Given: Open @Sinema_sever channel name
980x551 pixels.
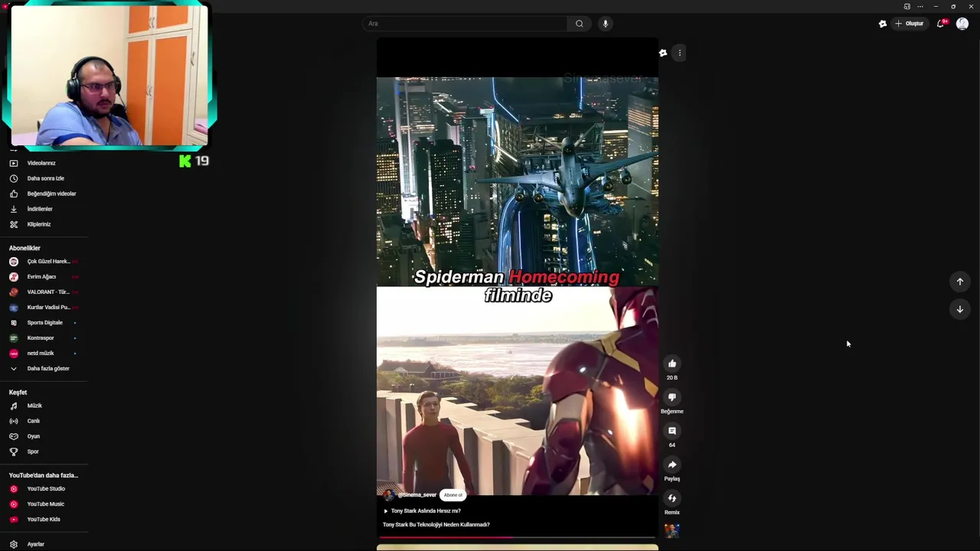Looking at the screenshot, I should [x=417, y=495].
